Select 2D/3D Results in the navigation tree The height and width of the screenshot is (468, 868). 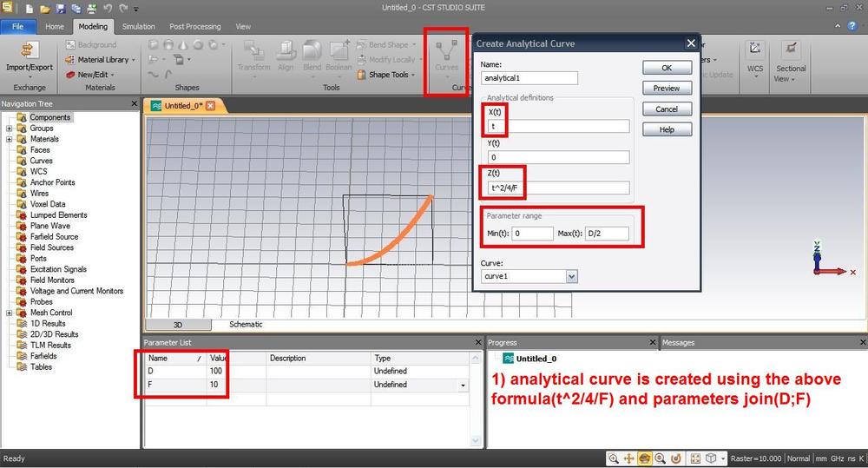click(54, 334)
